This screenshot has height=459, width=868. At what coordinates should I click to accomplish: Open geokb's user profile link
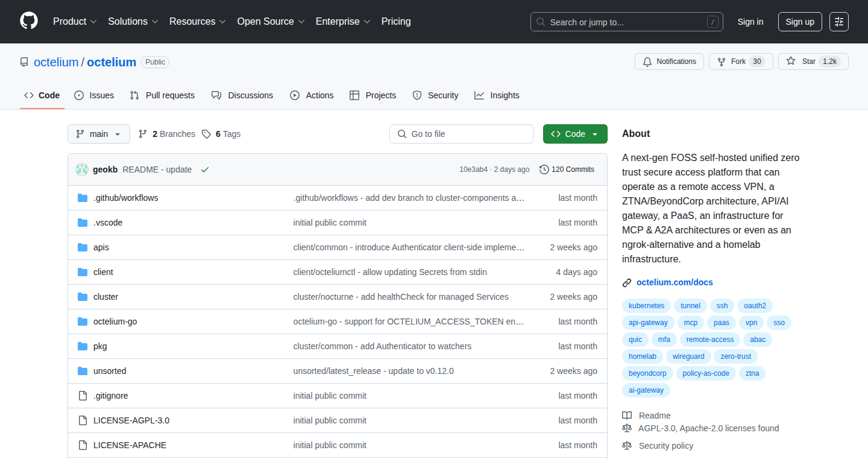(105, 169)
